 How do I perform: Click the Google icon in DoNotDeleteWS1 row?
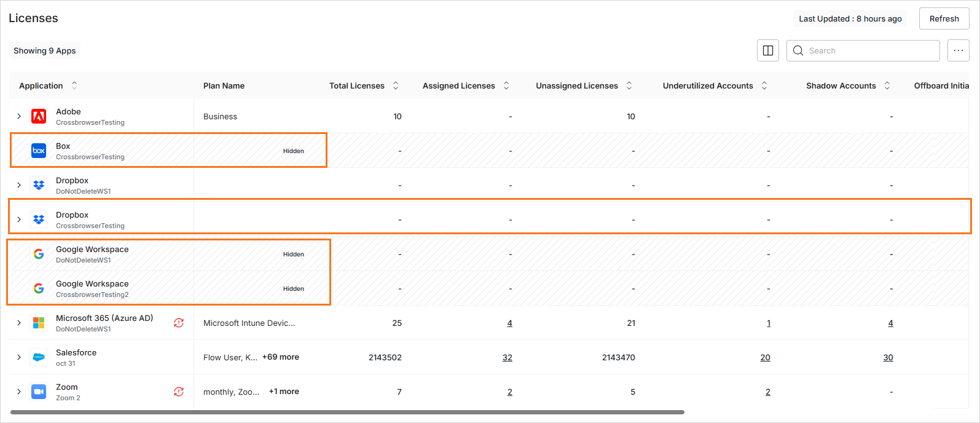(39, 254)
